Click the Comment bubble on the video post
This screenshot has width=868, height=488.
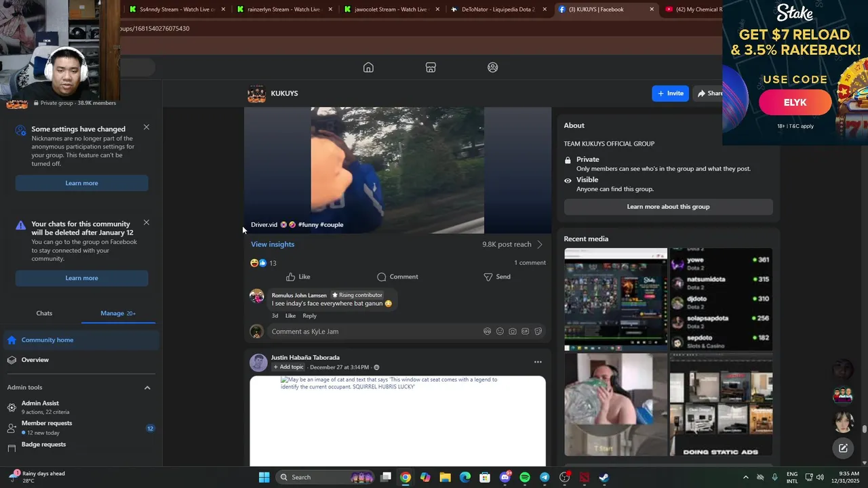tap(397, 277)
